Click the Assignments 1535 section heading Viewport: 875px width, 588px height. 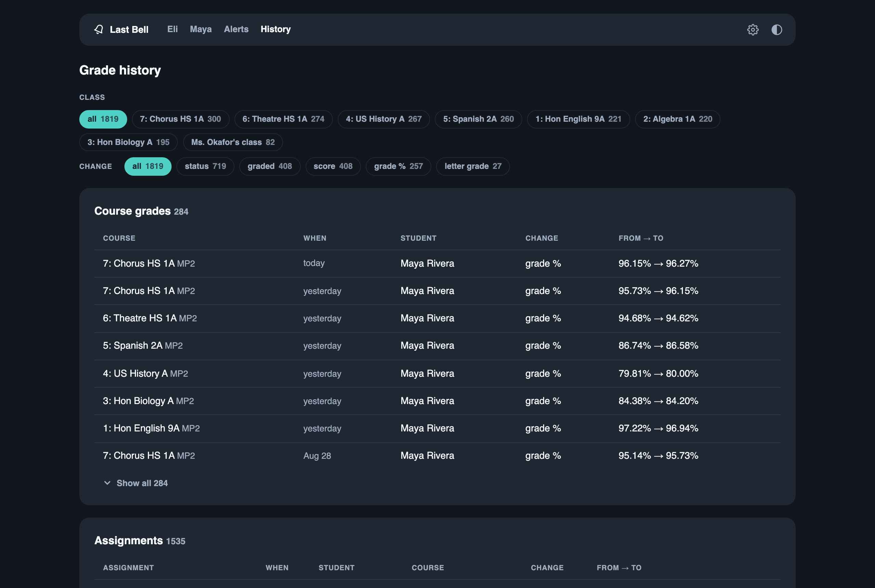[x=140, y=540]
